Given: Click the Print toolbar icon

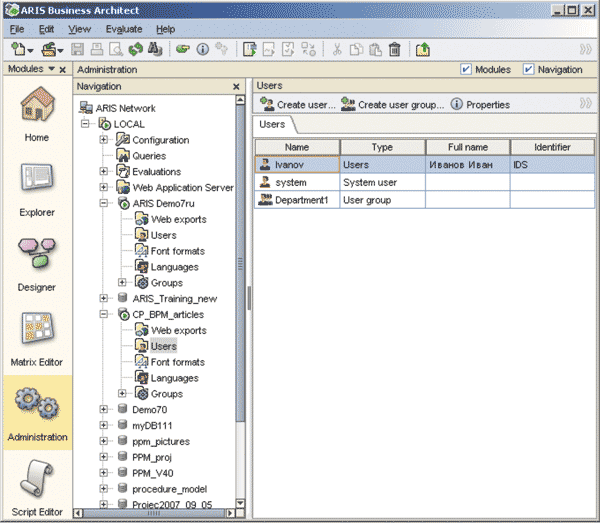Looking at the screenshot, I should click(97, 49).
